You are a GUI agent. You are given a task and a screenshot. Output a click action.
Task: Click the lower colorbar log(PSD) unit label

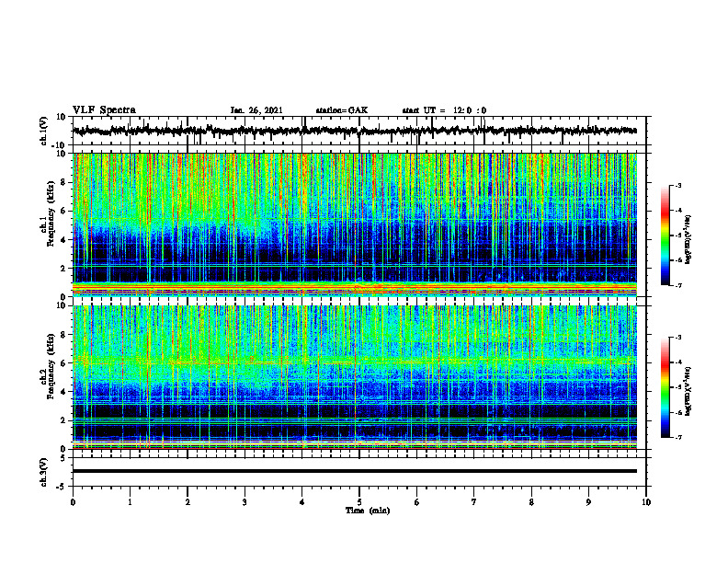click(688, 392)
